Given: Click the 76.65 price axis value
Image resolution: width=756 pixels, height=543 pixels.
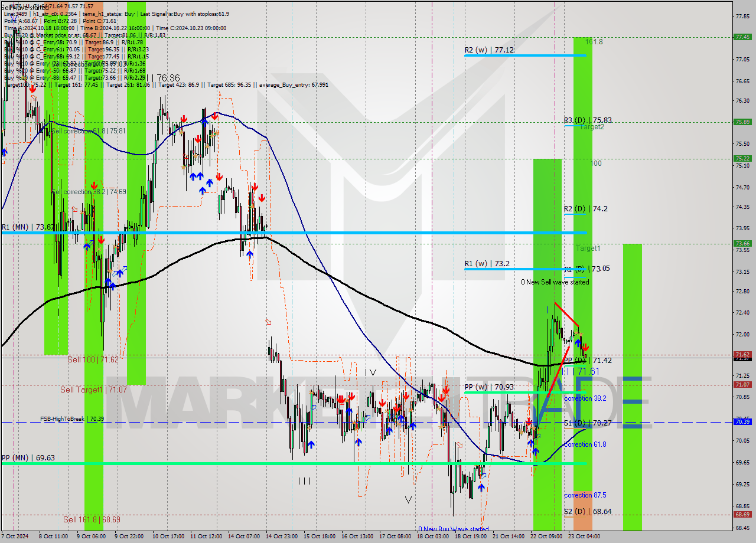Looking at the screenshot, I should [742, 81].
